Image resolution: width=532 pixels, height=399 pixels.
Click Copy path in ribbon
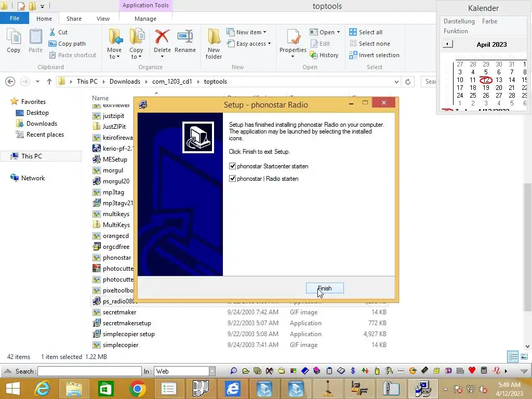pos(67,44)
